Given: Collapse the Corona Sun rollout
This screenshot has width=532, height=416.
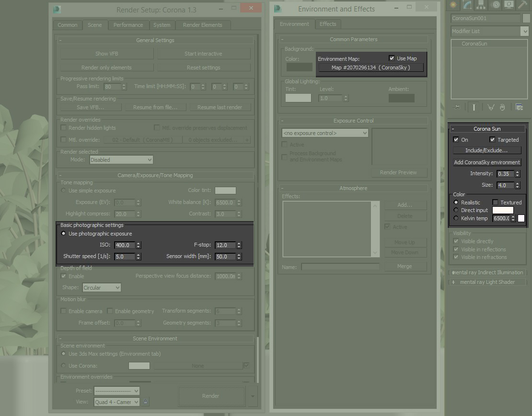Looking at the screenshot, I should 487,129.
